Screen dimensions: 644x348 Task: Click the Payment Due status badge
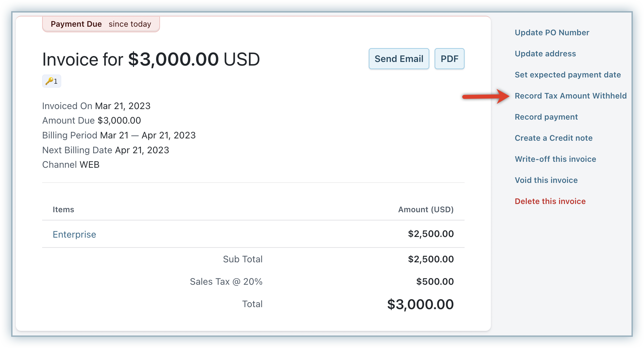(x=101, y=24)
